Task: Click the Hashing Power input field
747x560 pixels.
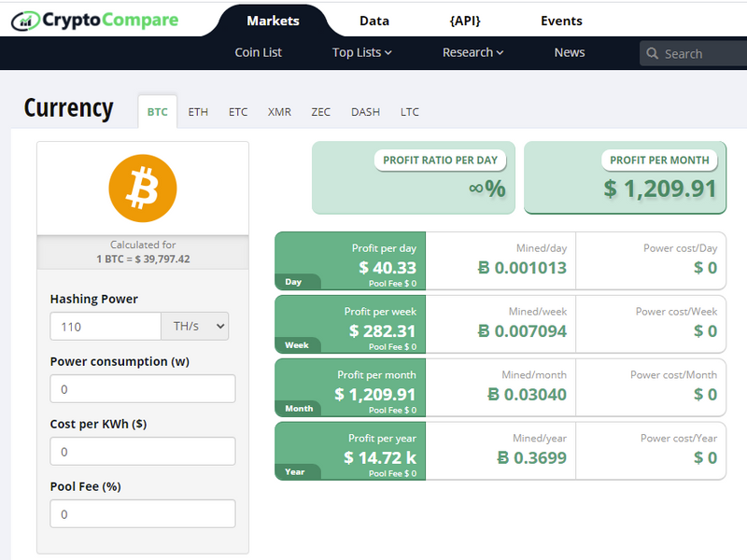Action: click(106, 327)
